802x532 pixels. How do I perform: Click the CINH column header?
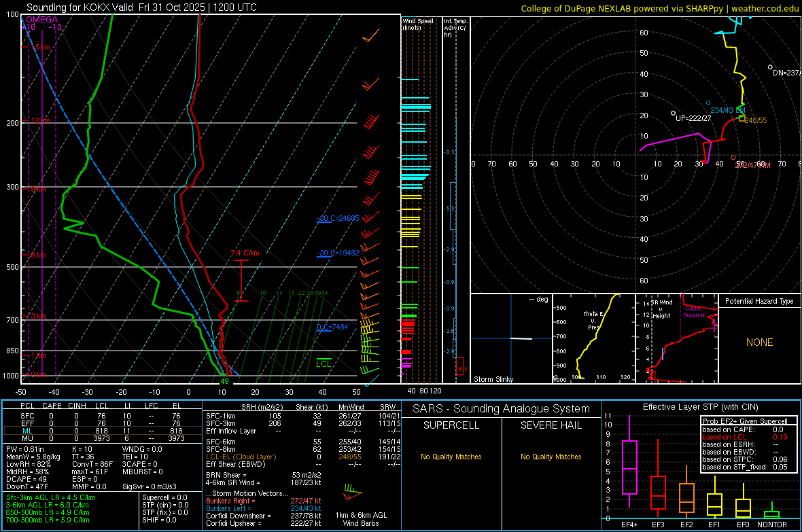(x=77, y=406)
